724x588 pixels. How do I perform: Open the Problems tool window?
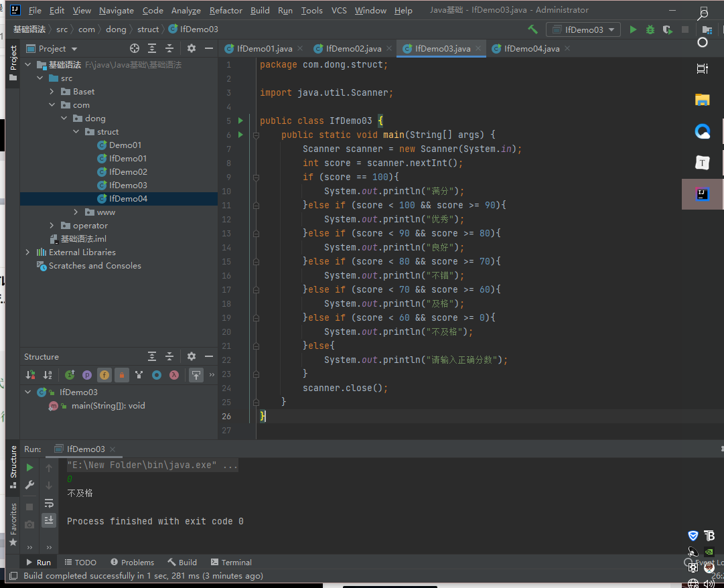pyautogui.click(x=133, y=563)
